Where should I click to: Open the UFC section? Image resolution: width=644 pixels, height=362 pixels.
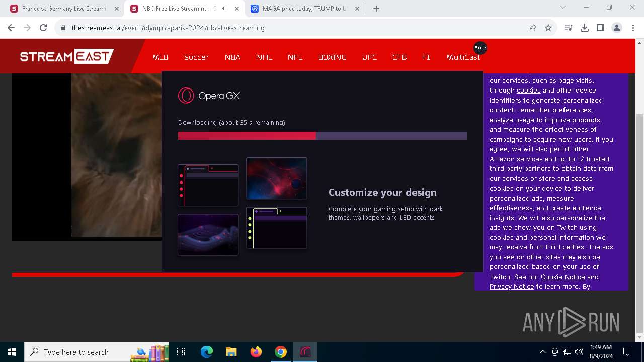(x=369, y=57)
